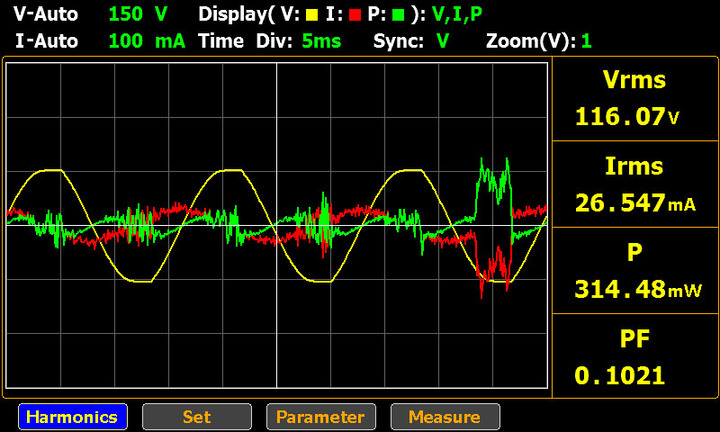This screenshot has height=432, width=720.
Task: Change the Sync source V value
Action: (443, 41)
